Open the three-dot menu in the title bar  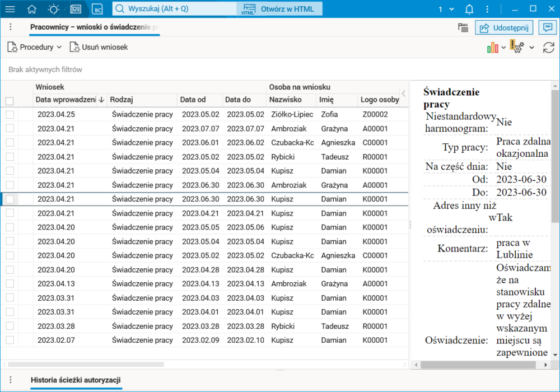[10, 27]
